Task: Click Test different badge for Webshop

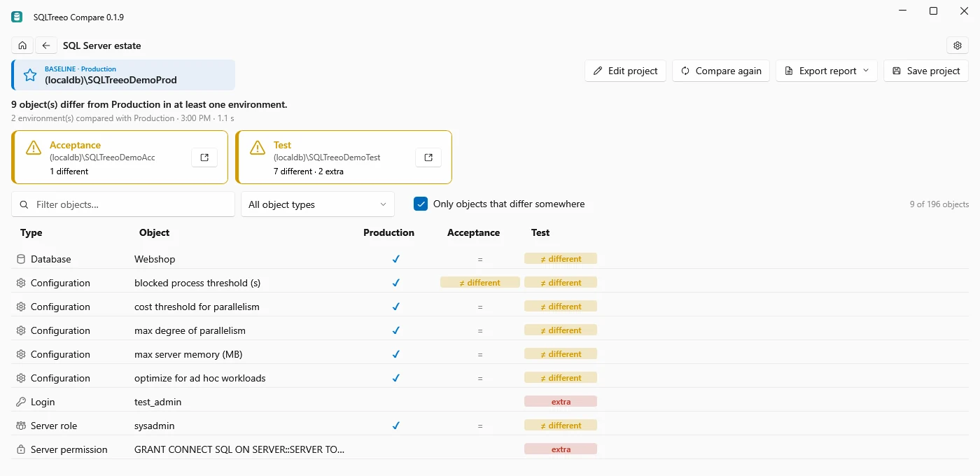Action: [561, 259]
